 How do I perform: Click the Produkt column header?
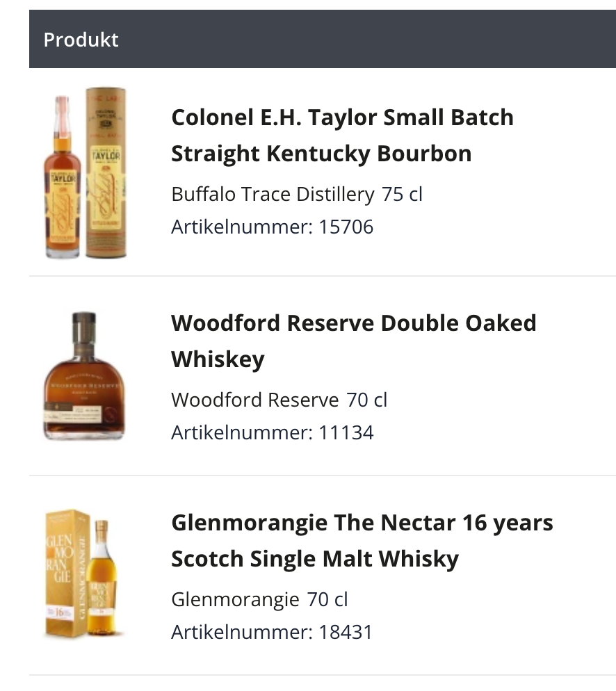[81, 40]
